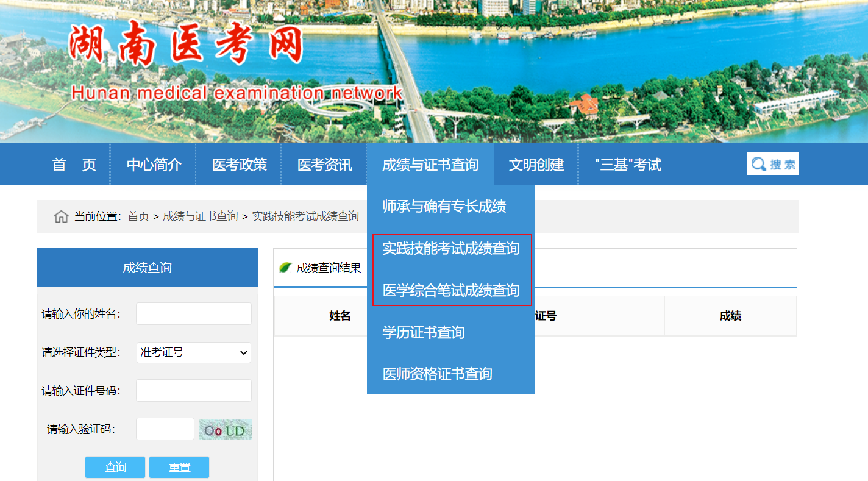Expand the 成绩与证书查询 nav menu
The height and width of the screenshot is (481, 868).
[430, 165]
